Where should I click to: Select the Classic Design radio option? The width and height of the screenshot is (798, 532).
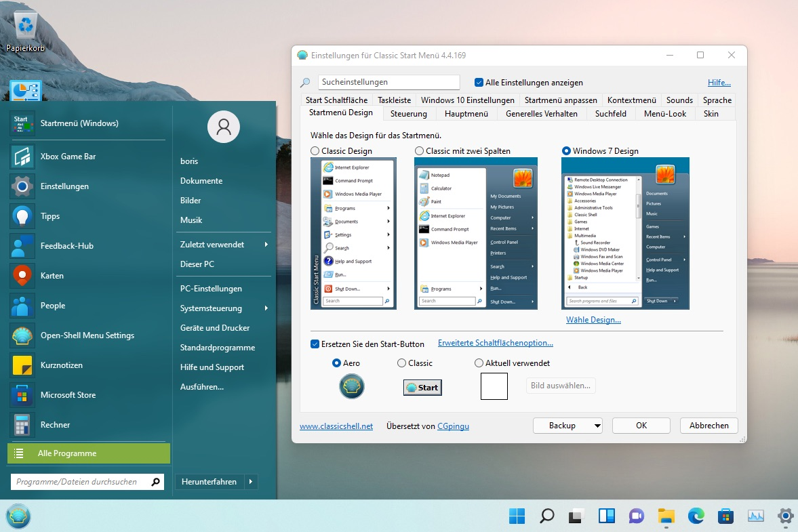315,151
